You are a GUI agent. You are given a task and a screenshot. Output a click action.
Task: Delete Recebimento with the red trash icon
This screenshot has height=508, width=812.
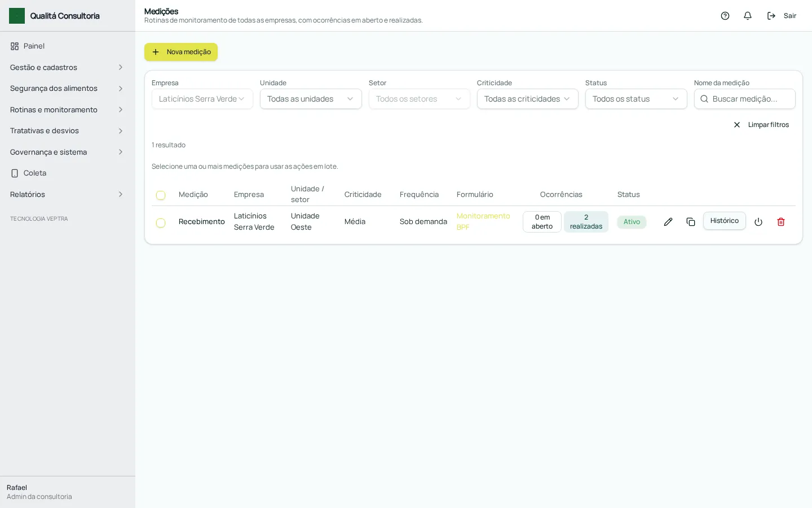click(781, 222)
